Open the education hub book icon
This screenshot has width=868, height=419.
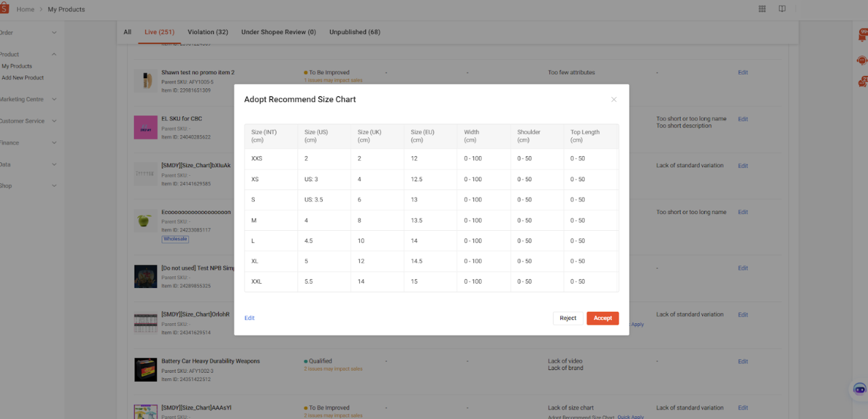(x=782, y=9)
